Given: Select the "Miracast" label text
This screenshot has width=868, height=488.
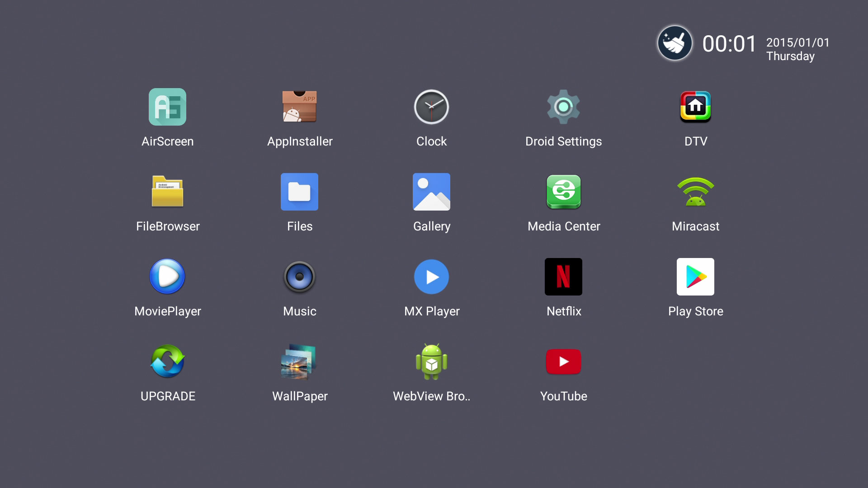Looking at the screenshot, I should coord(695,226).
